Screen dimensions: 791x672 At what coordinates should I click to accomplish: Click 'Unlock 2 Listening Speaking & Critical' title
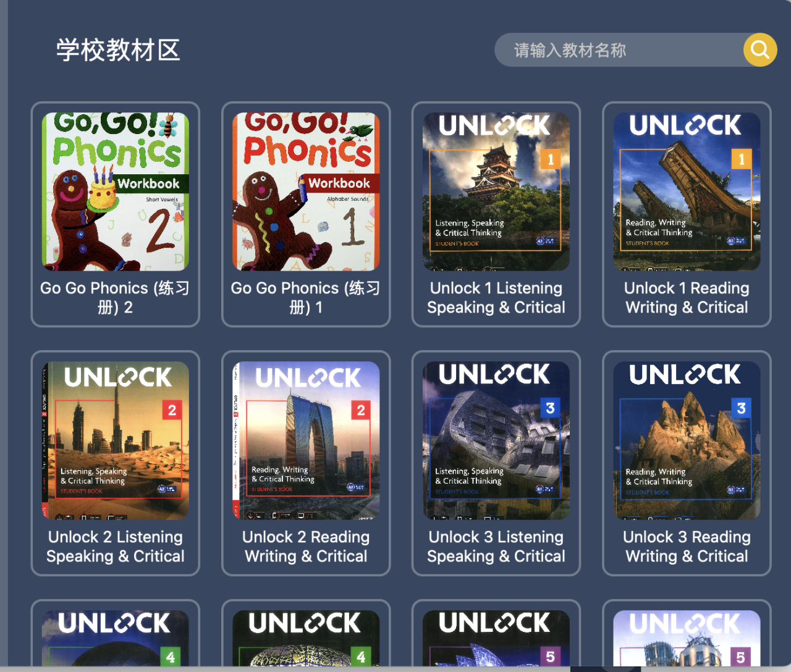click(116, 547)
